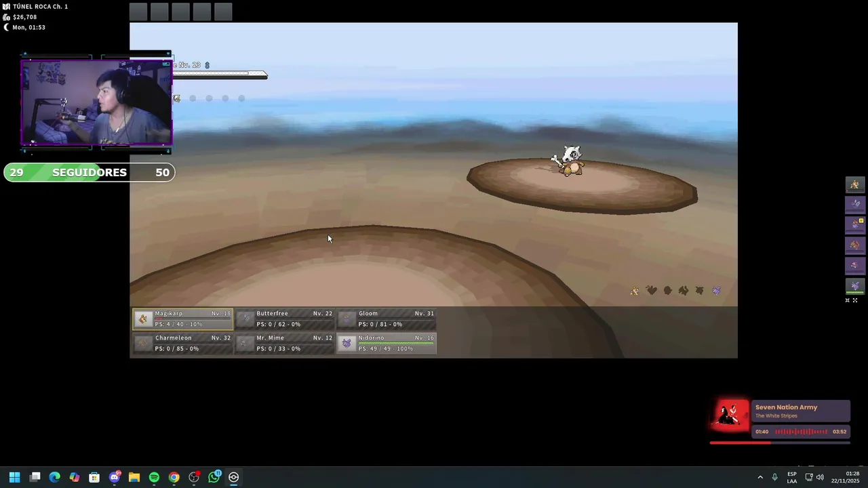
Task: Open the ESP LAA language switcher
Action: 792,477
